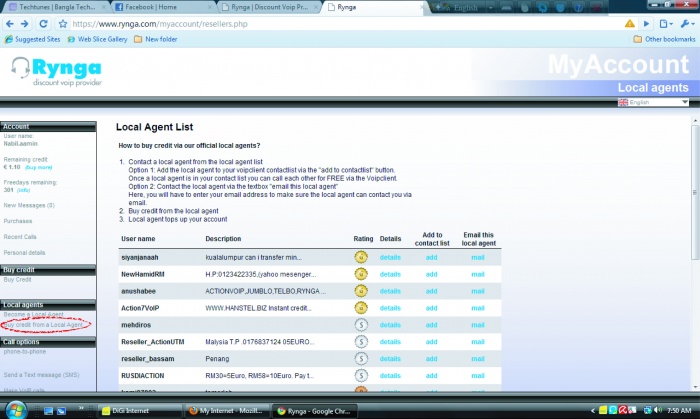The height and width of the screenshot is (419, 700).
Task: Click the volume icon in system tray
Action: pos(657,410)
